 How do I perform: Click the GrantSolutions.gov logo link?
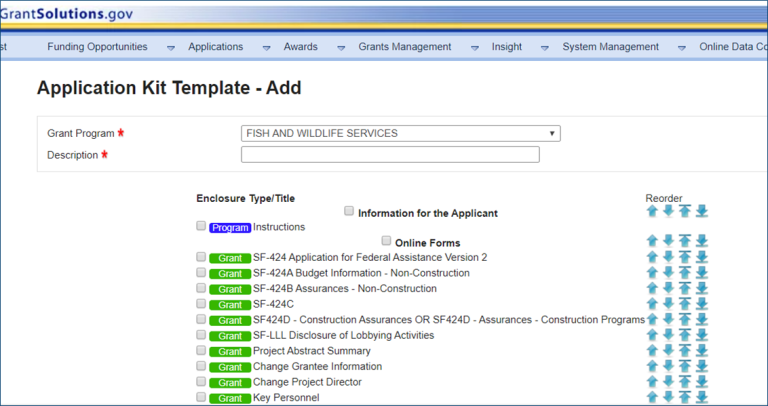[65, 14]
